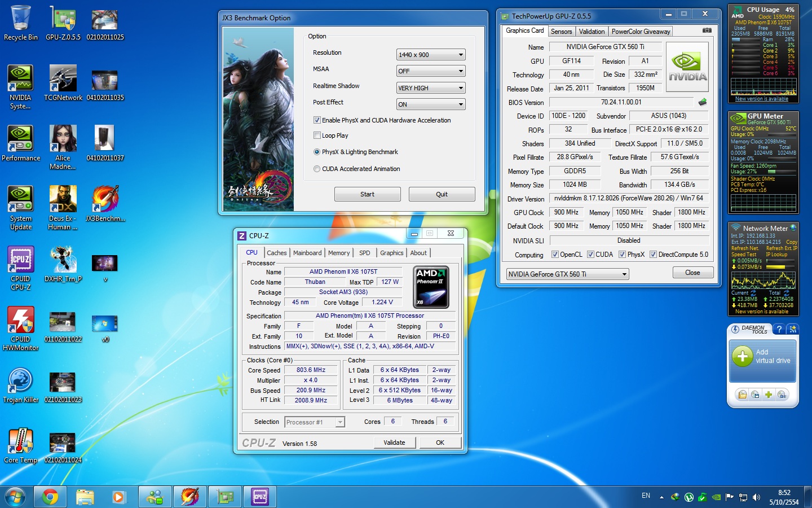The width and height of the screenshot is (812, 508).
Task: Switch to the Sensors tab in GPU-Z
Action: (x=561, y=32)
